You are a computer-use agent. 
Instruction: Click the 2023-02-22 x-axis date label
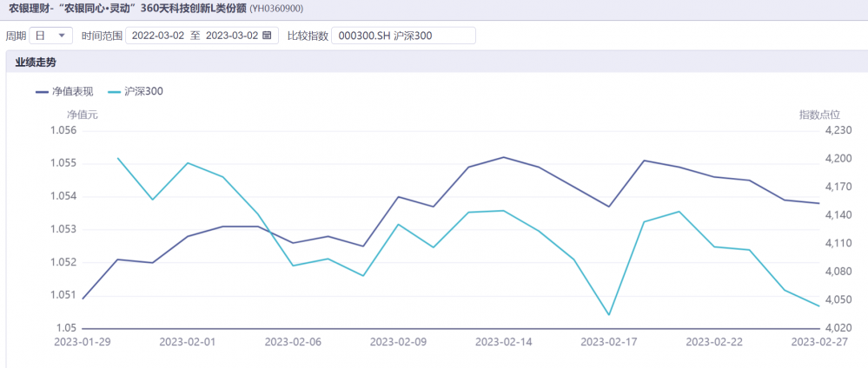[x=714, y=343]
